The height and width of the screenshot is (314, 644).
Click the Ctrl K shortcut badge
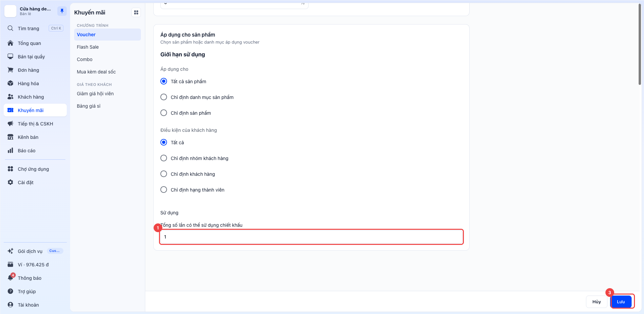[56, 28]
